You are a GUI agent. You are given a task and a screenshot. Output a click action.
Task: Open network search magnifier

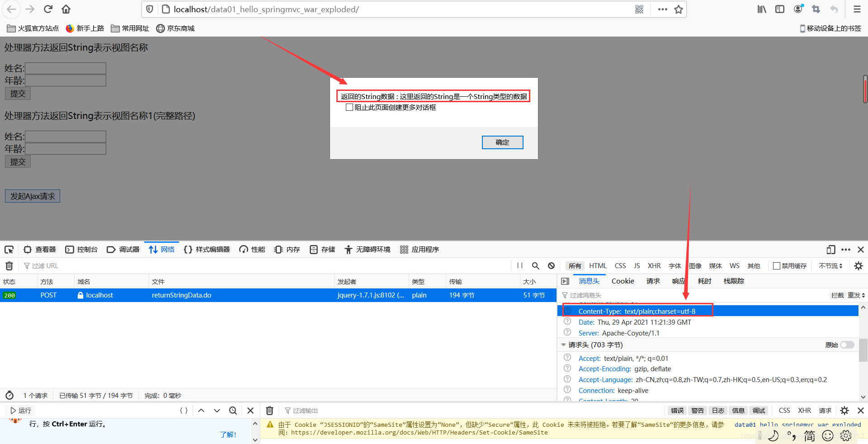pos(536,266)
